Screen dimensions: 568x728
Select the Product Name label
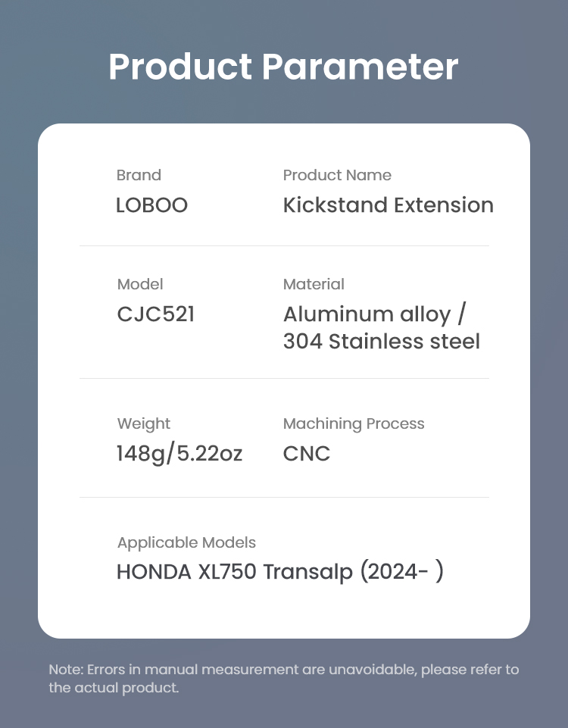click(337, 175)
